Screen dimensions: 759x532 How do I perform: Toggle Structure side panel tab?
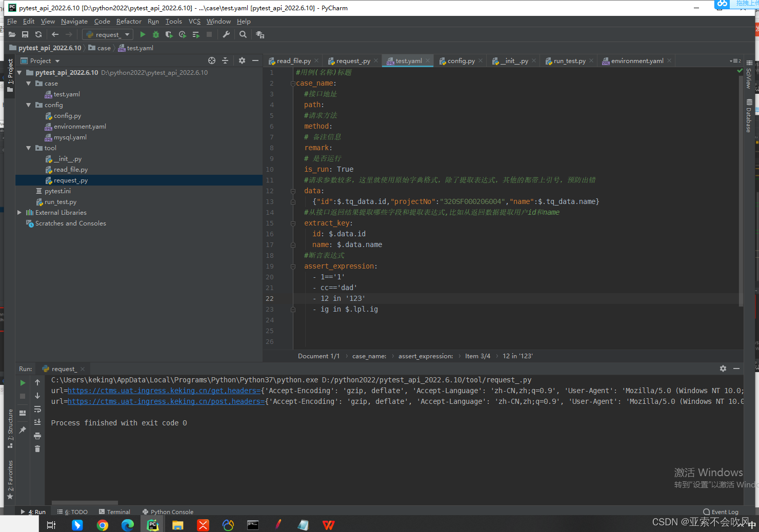10,428
